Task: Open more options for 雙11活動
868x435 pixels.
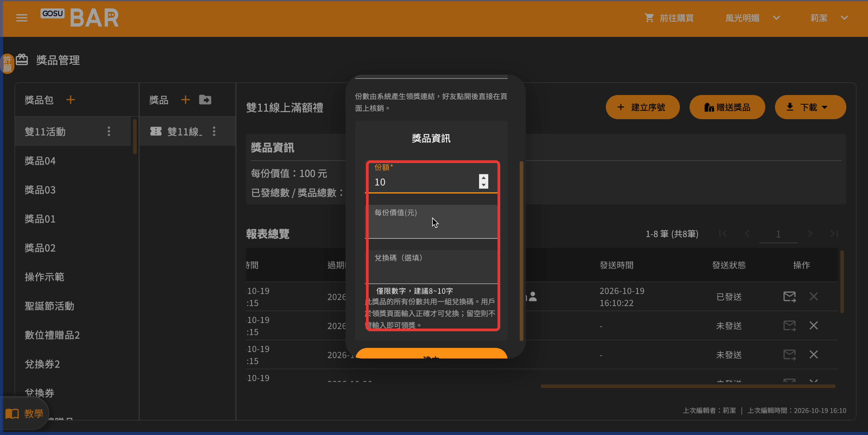Action: pyautogui.click(x=109, y=131)
